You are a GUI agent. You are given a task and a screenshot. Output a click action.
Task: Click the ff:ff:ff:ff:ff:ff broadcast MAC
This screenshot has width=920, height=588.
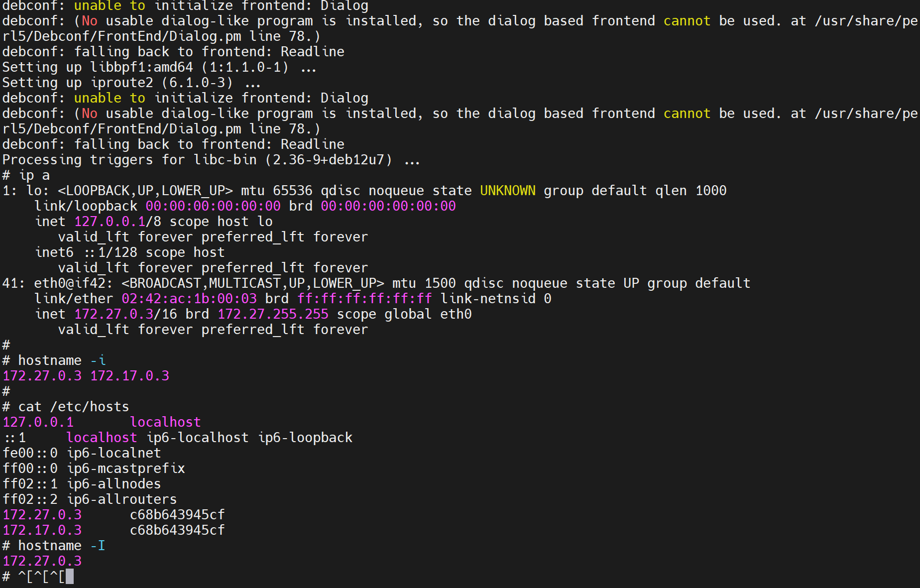(x=364, y=299)
